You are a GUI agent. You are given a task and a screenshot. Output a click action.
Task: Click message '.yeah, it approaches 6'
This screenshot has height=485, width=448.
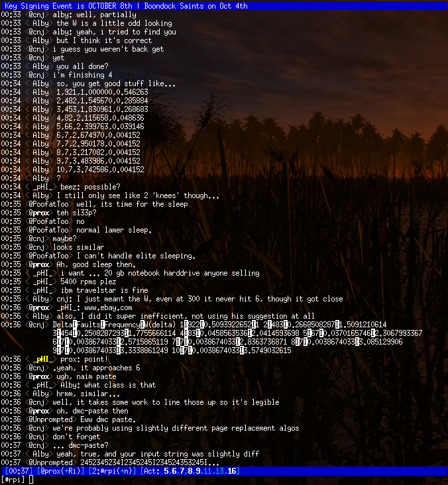pos(96,368)
